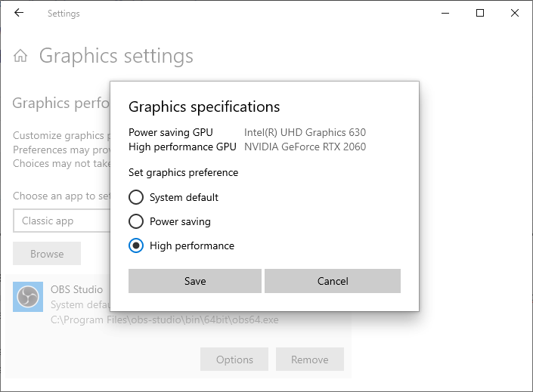The image size is (533, 392).
Task: Select the System default radio option
Action: tap(136, 197)
